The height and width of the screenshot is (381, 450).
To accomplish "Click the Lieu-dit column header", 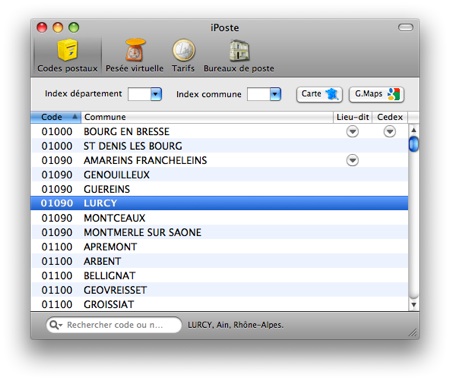I will tap(353, 117).
